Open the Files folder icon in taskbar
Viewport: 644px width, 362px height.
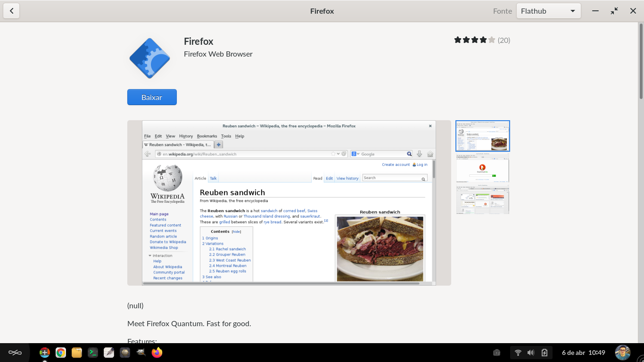77,353
